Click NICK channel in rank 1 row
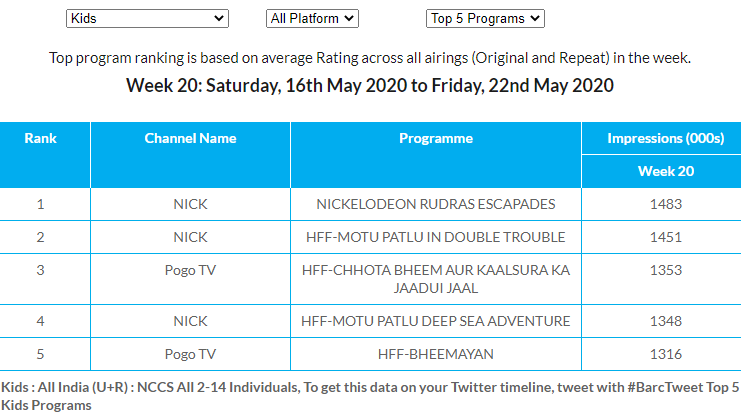 pos(190,204)
